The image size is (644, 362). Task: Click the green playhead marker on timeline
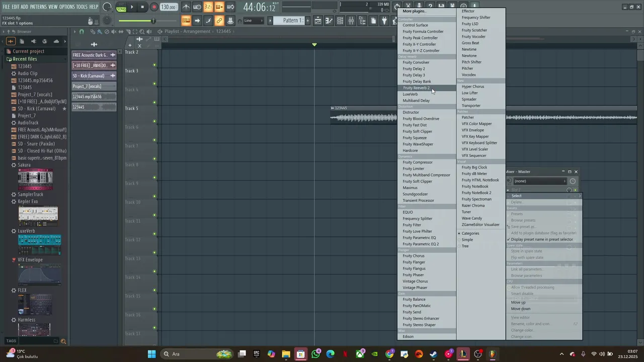pos(314,45)
